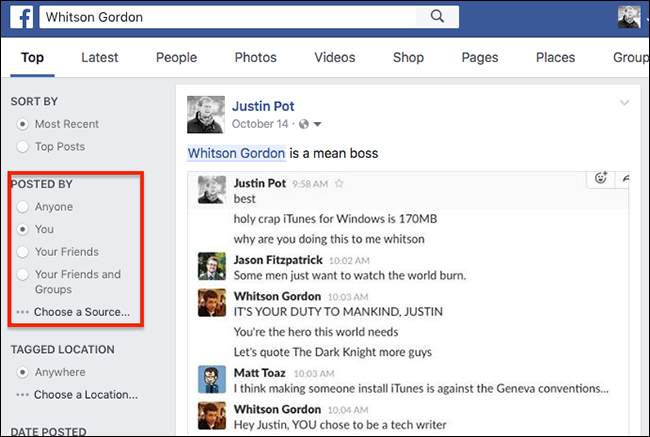Open the post options chevron menu
The image size is (650, 437).
click(624, 102)
